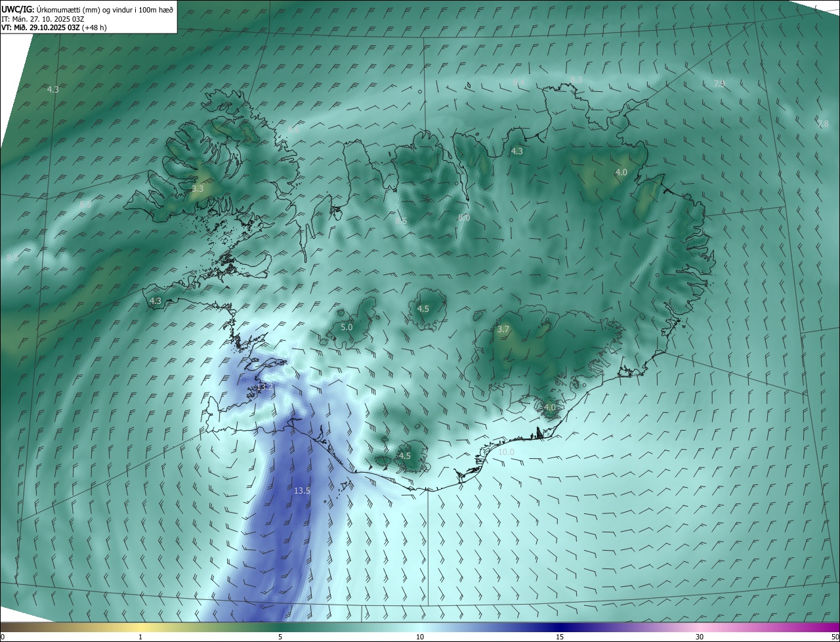Select the 5.0 value label on the map

point(346,327)
